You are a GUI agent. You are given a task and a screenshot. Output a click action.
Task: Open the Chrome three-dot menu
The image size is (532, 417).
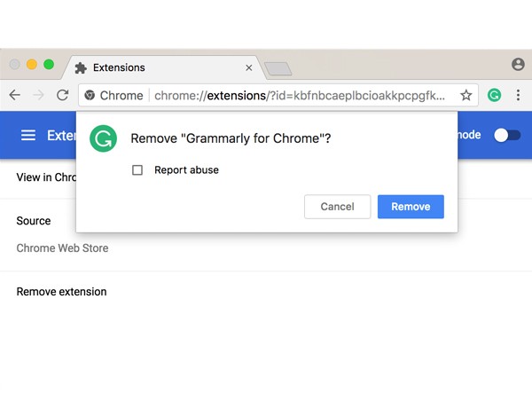click(x=518, y=95)
